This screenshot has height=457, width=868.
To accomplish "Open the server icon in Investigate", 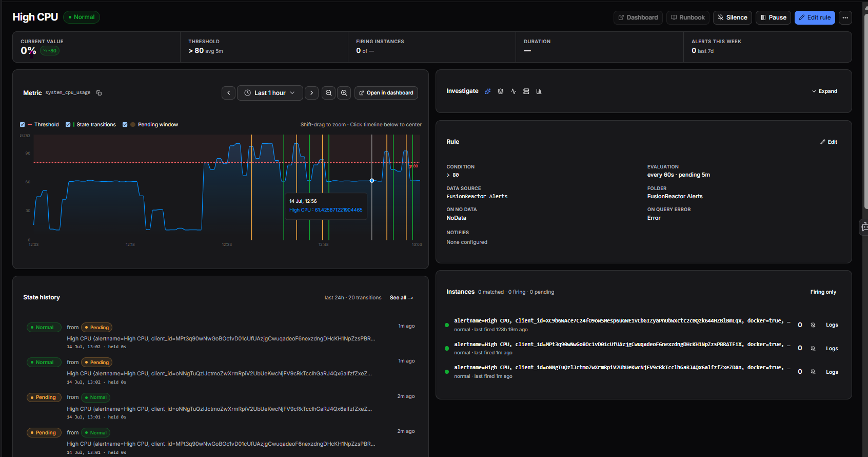I will [526, 91].
